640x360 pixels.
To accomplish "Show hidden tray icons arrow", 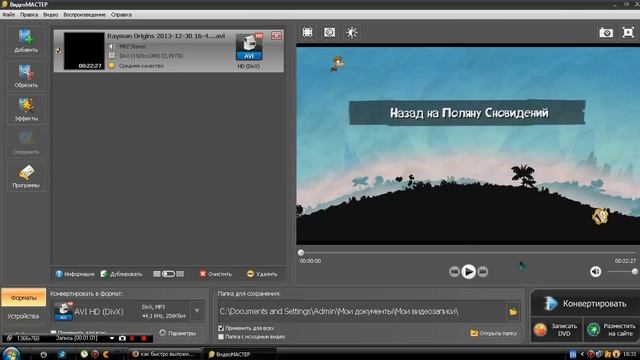I will [x=582, y=354].
